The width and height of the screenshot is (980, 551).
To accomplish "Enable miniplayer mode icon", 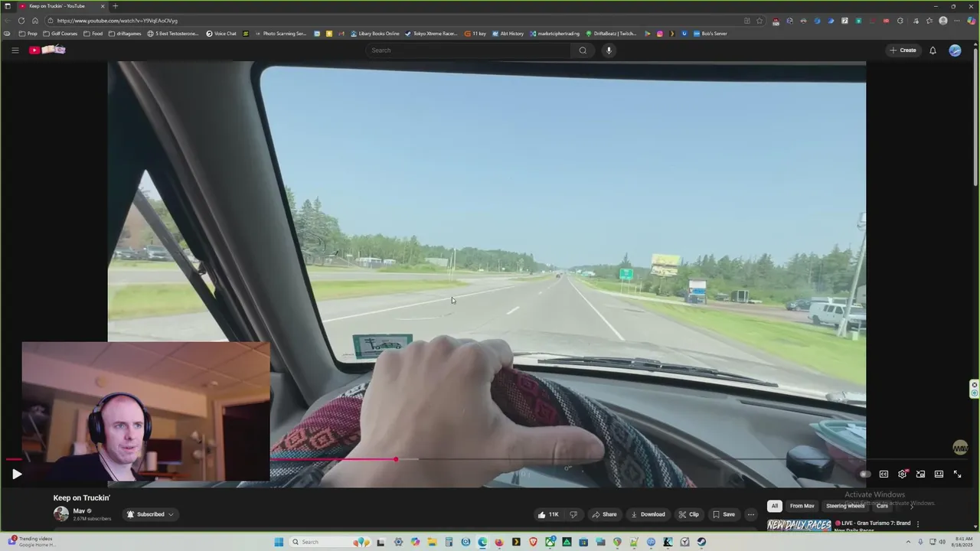I will point(920,474).
